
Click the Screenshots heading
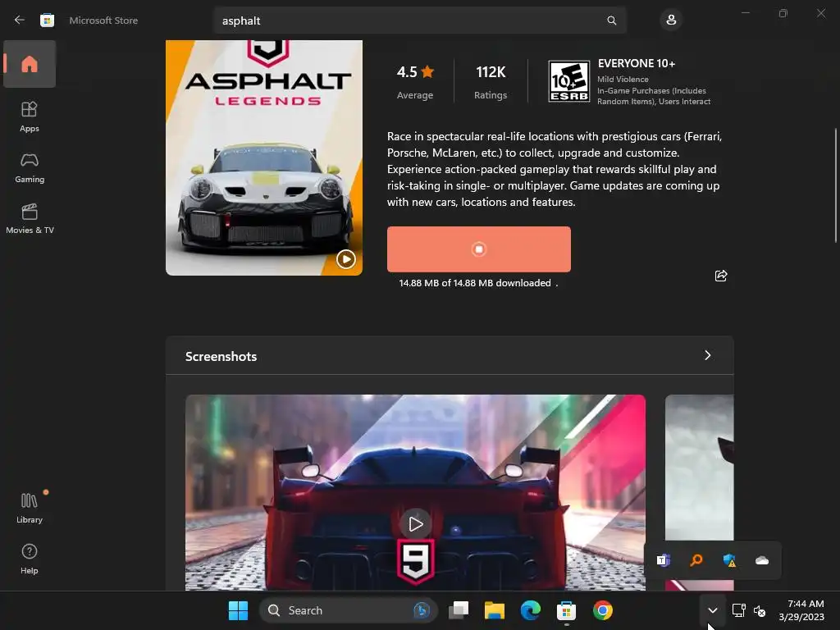pos(221,356)
